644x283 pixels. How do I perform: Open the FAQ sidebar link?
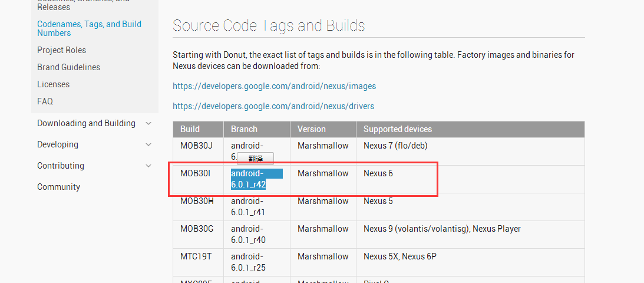45,101
